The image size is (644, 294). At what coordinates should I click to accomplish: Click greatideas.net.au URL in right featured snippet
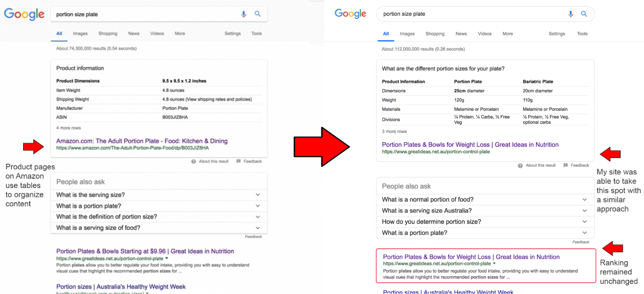(436, 152)
